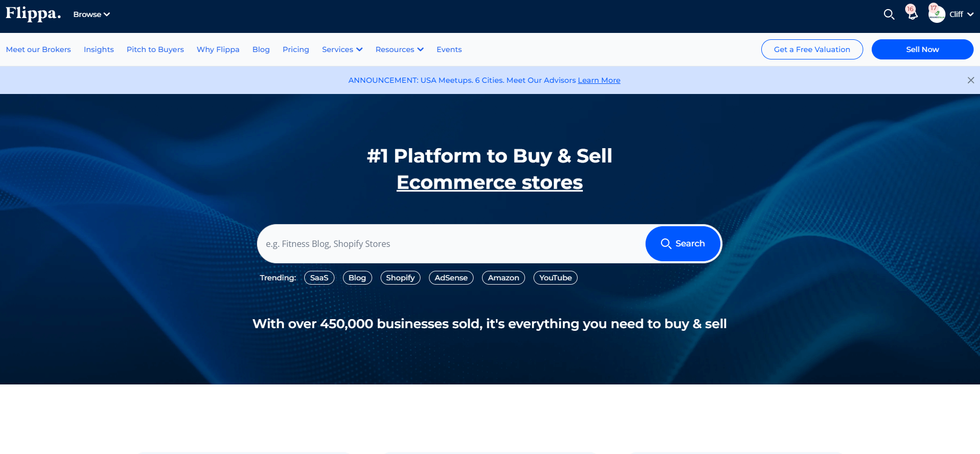Select the SaaS trending tag
Viewport: 980px width, 454px height.
(x=319, y=278)
